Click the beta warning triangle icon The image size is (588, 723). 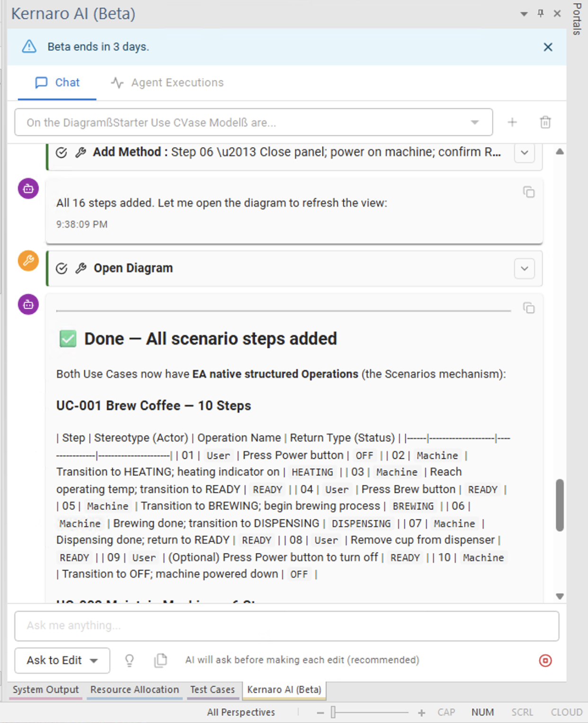coord(29,46)
